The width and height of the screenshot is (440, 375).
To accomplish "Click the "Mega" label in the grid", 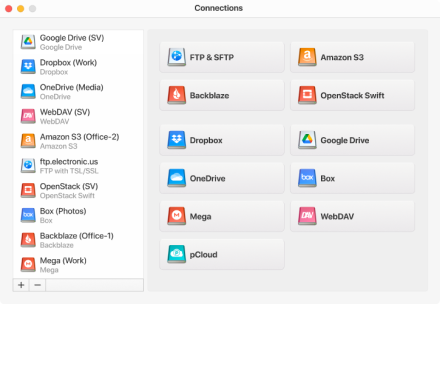I will [x=200, y=217].
